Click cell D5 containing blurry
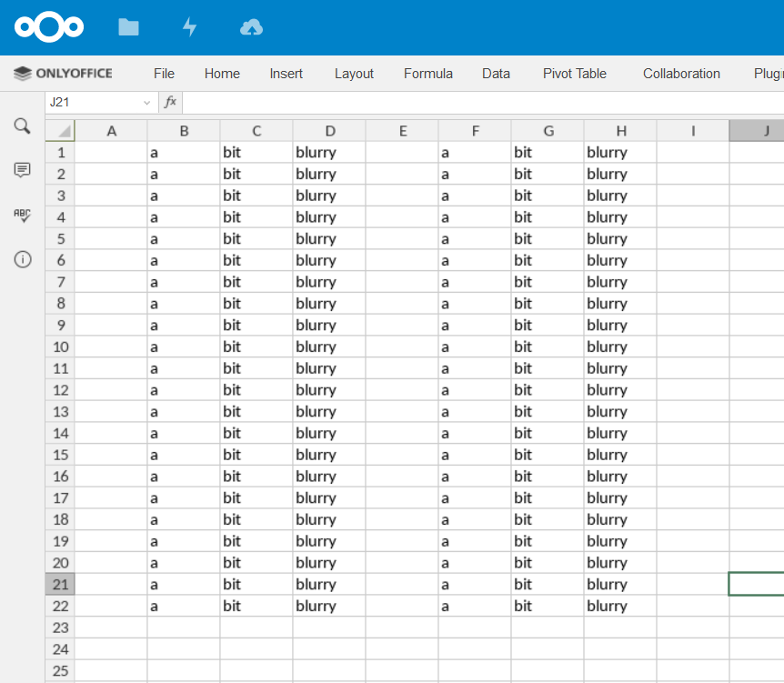 click(329, 238)
